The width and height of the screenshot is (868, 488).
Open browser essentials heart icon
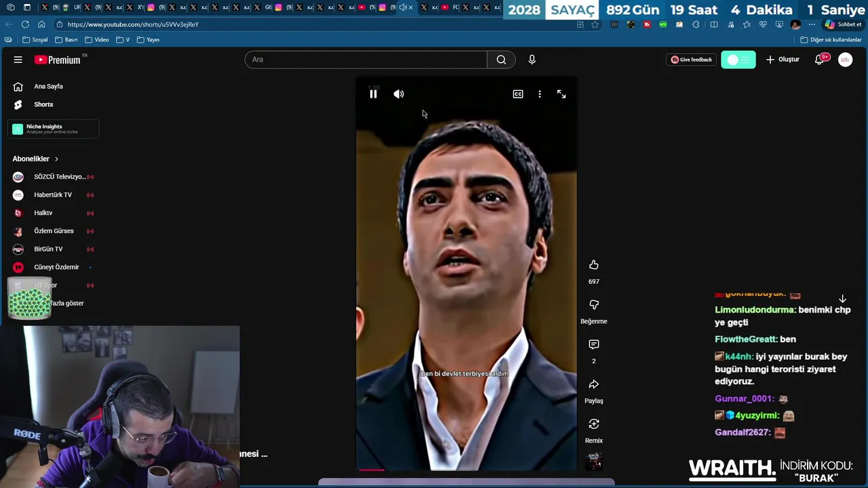763,24
